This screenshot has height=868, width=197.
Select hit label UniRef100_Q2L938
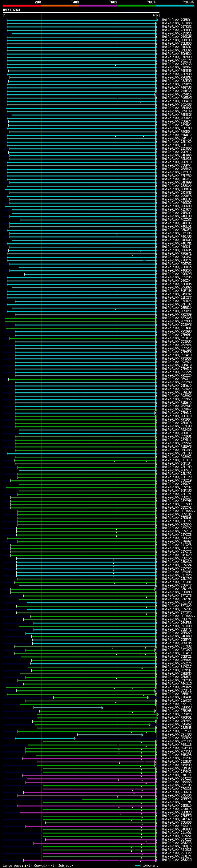tap(176, 74)
